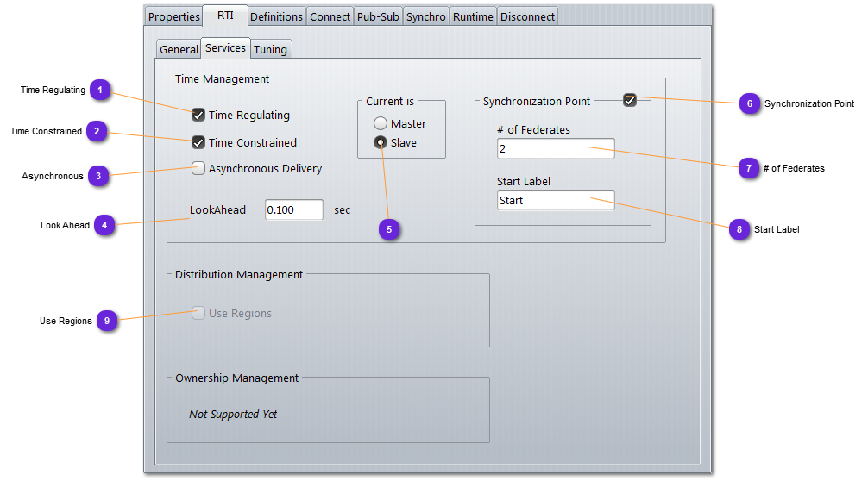
Task: Open the General sub-tab
Action: pos(179,49)
